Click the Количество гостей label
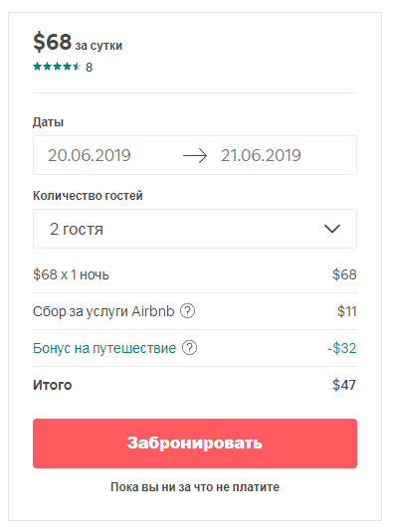Viewport: 393px width, 532px height. [x=88, y=196]
